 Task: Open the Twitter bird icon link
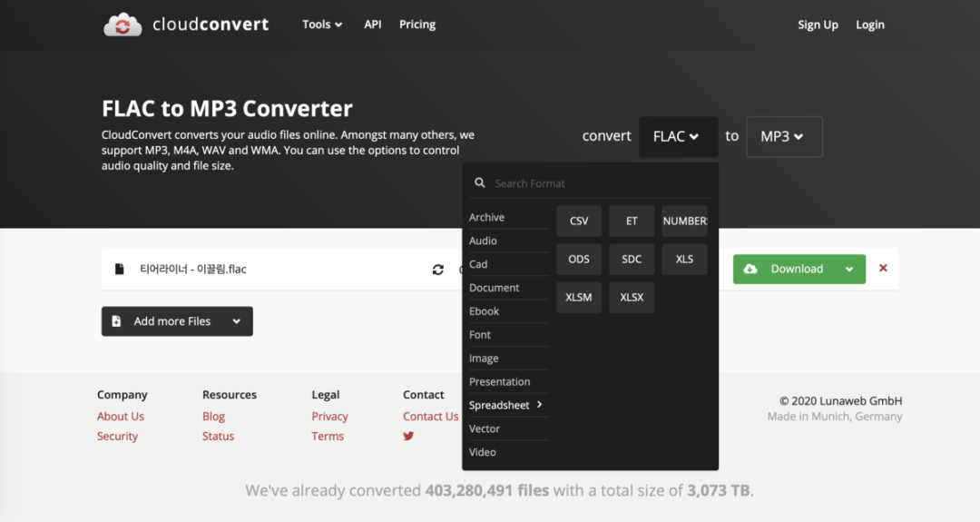[x=408, y=437]
